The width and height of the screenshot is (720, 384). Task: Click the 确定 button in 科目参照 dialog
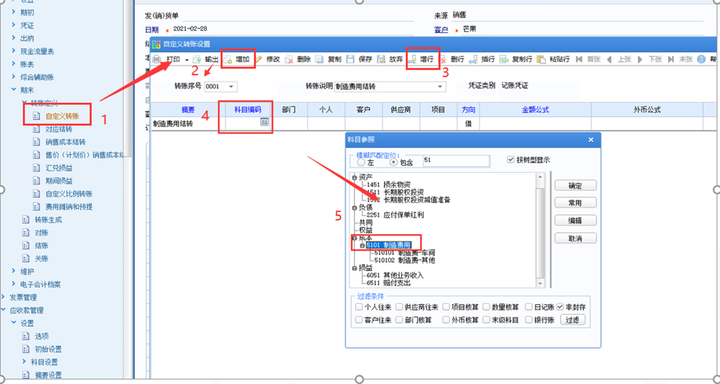tap(575, 186)
